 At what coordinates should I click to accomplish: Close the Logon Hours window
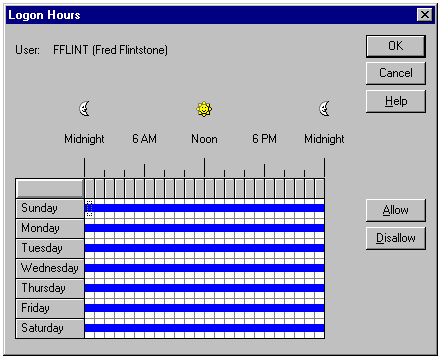click(x=425, y=15)
